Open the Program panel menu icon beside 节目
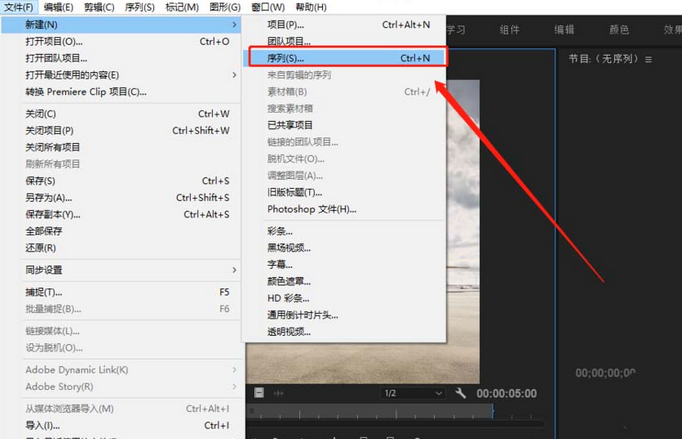Screen dimensions: 682x439 [648, 60]
